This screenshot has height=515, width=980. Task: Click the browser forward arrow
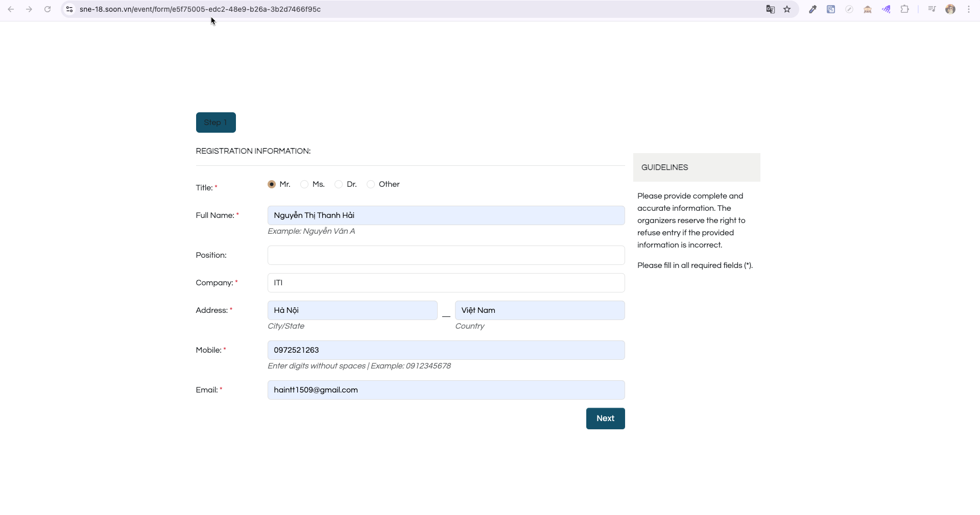tap(29, 9)
